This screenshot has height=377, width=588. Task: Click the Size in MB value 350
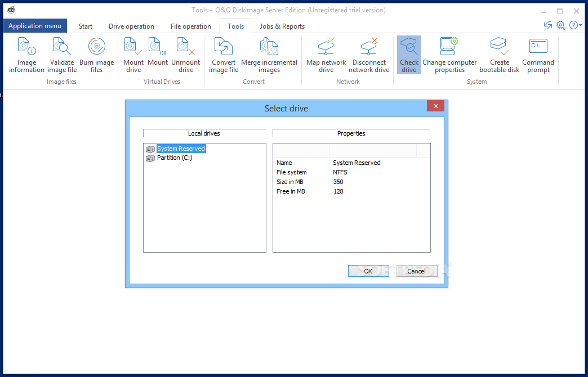(x=338, y=182)
